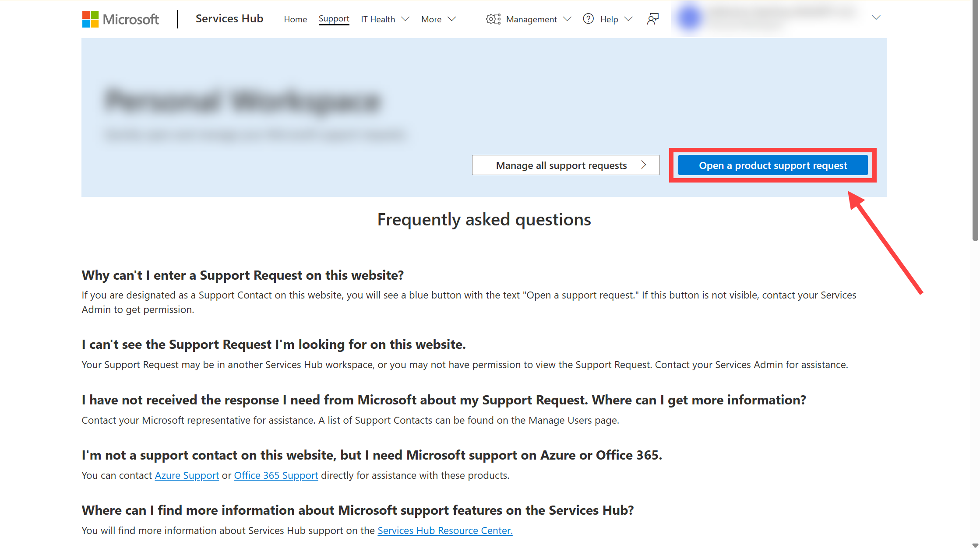Click the Support navigation tab
This screenshot has width=980, height=548.
(333, 18)
